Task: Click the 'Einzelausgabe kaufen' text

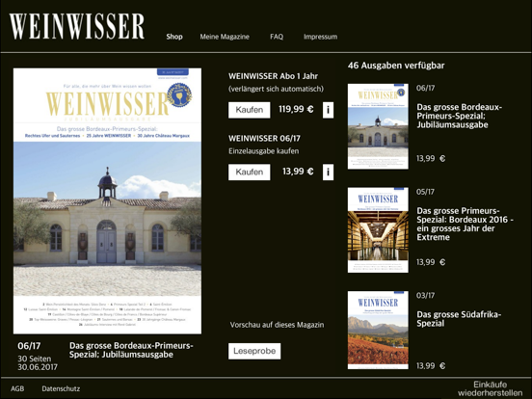Action: [264, 151]
